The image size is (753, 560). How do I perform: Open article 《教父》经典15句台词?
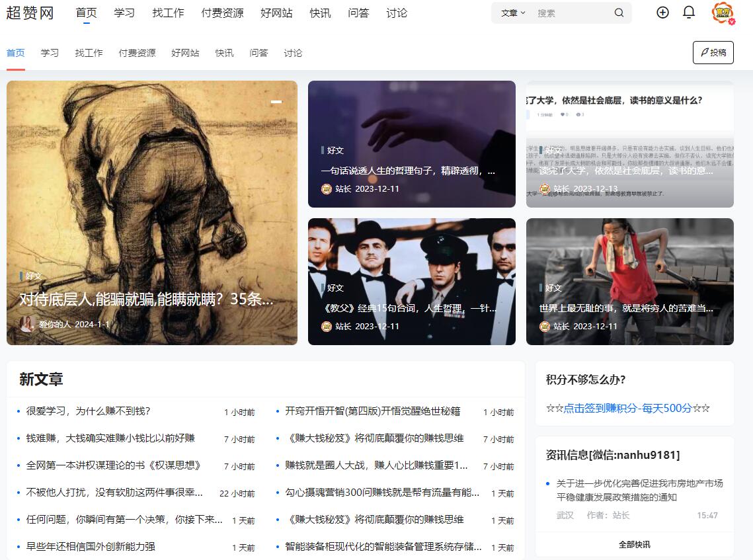(x=408, y=308)
